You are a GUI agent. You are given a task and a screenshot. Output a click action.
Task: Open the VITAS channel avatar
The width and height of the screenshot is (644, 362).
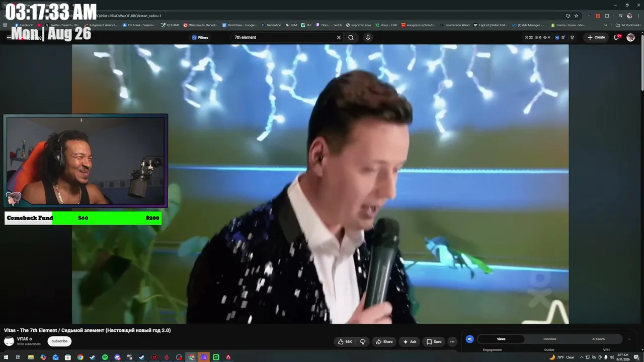9,341
